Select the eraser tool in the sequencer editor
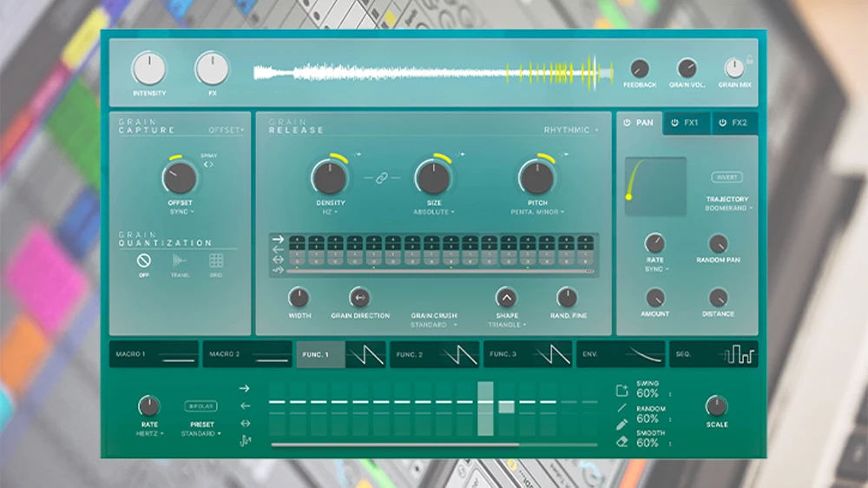This screenshot has height=488, width=868. click(621, 442)
